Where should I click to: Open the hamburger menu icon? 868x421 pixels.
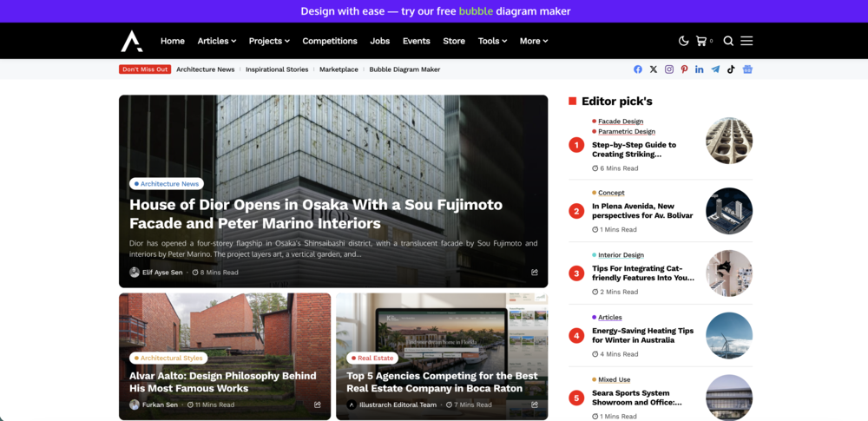click(x=746, y=41)
